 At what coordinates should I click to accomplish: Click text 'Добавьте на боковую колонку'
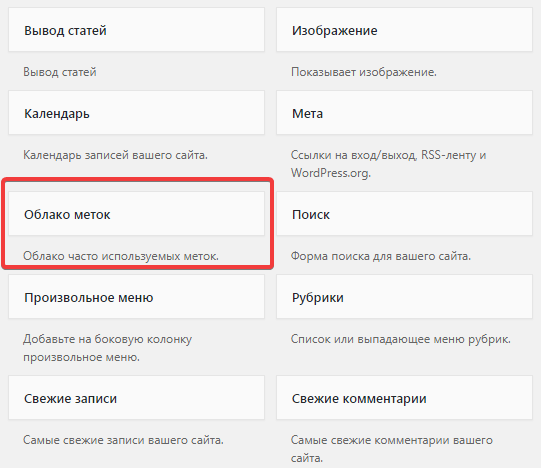tap(107, 339)
